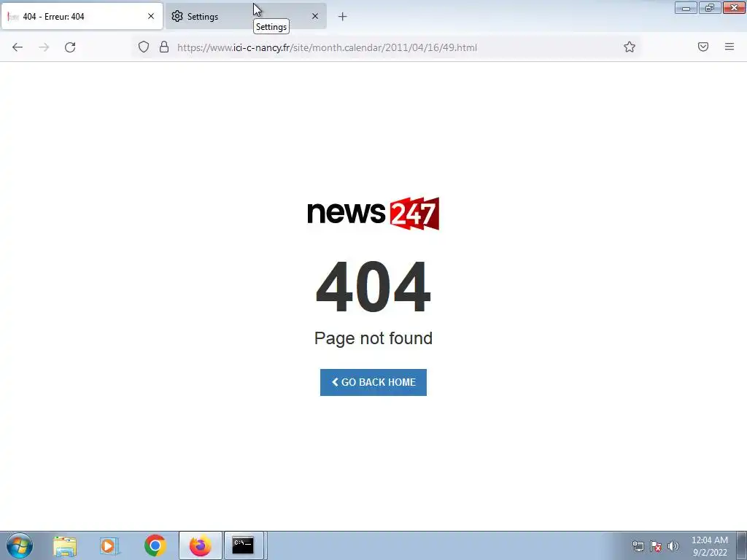Open the volume speaker tray icon
This screenshot has width=747, height=560.
[x=673, y=546]
